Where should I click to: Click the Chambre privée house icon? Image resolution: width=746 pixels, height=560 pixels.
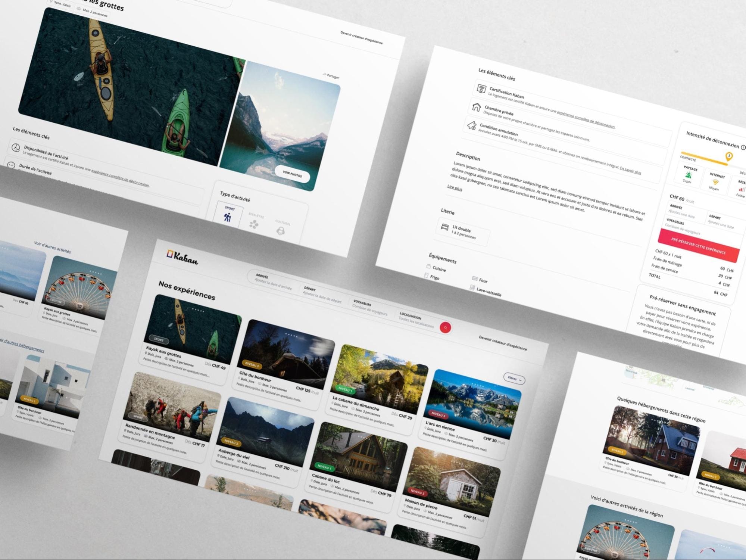pyautogui.click(x=476, y=107)
